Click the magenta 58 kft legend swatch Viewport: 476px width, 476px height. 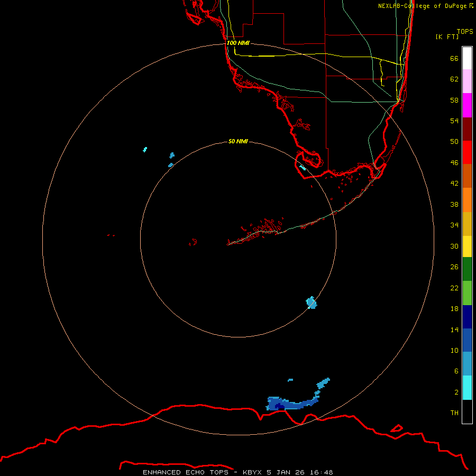coord(467,105)
